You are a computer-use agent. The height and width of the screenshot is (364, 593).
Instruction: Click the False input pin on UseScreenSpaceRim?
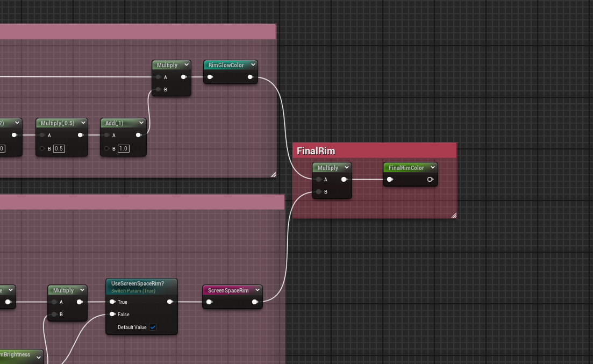112,315
